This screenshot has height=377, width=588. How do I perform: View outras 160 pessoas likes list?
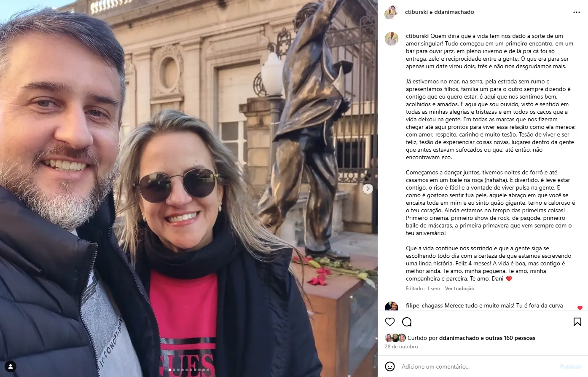point(510,338)
